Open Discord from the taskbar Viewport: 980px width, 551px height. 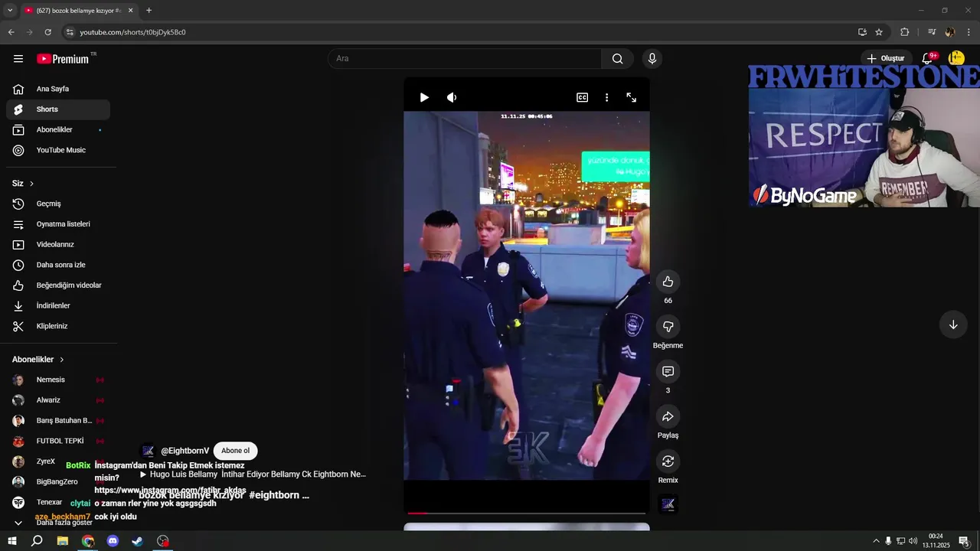tap(113, 541)
